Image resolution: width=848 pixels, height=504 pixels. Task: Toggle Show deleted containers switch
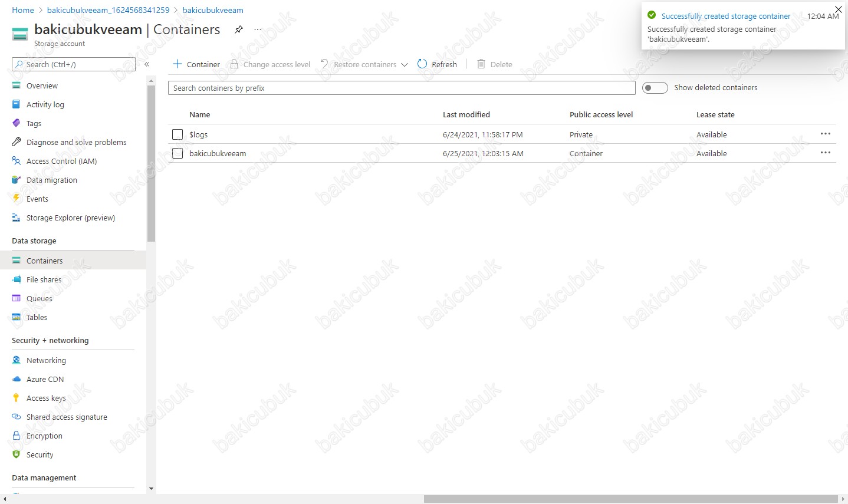(x=655, y=88)
